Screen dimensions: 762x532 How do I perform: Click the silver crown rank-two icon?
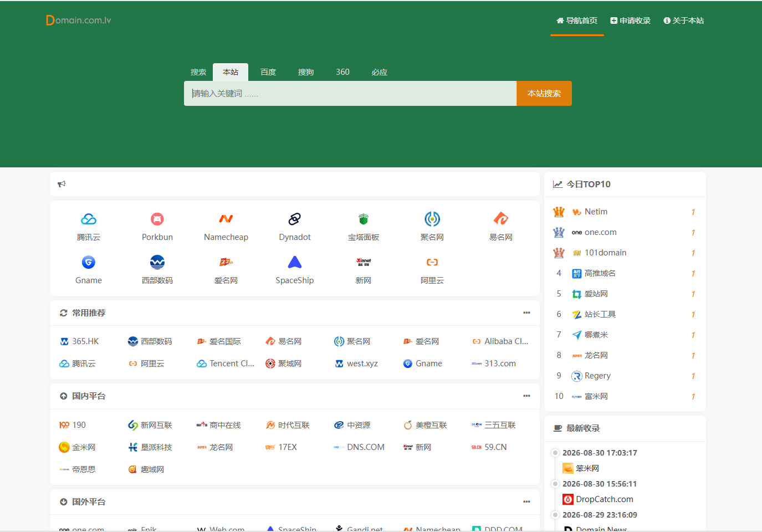click(x=559, y=232)
